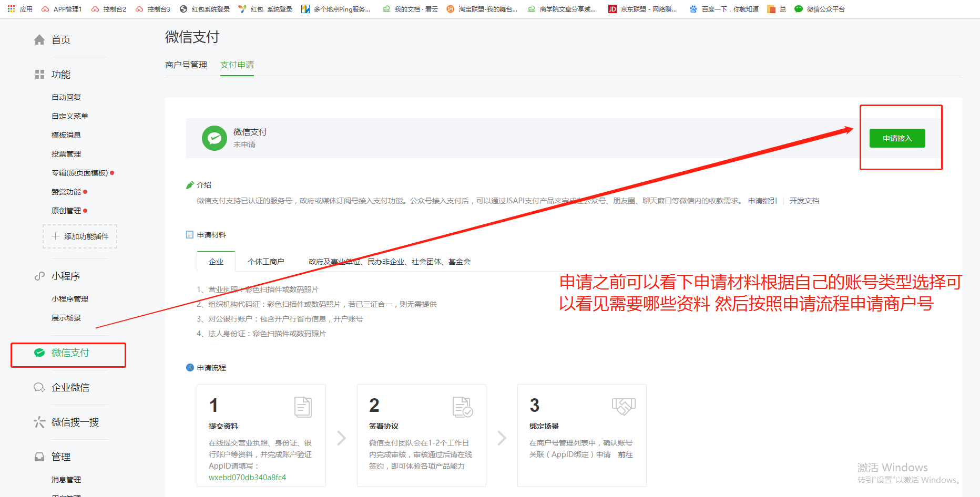Open the 控制台2 bookmark
Viewport: 980px width, 497px height.
(109, 9)
